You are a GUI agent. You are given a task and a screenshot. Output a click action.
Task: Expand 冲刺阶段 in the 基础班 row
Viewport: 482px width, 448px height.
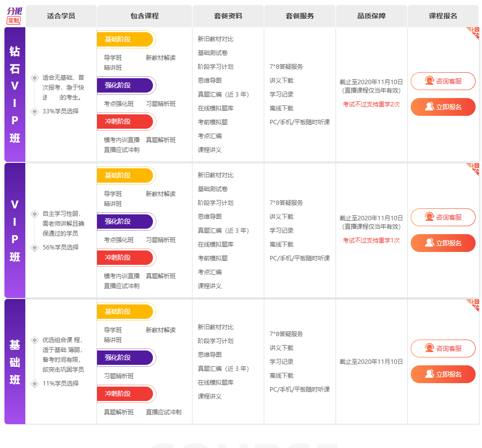click(x=126, y=394)
